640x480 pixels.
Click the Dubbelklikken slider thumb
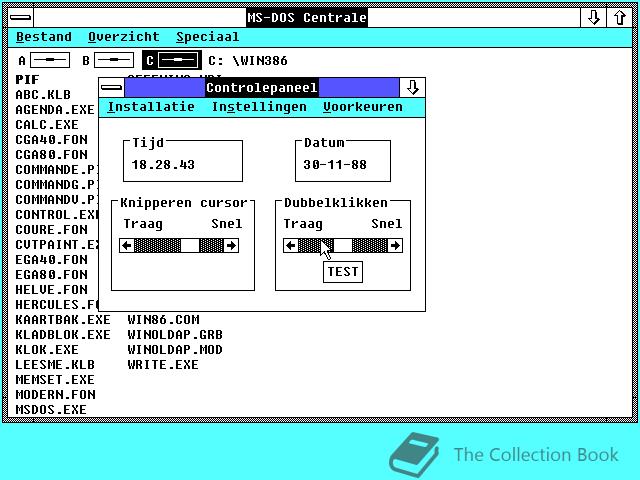[x=343, y=246]
